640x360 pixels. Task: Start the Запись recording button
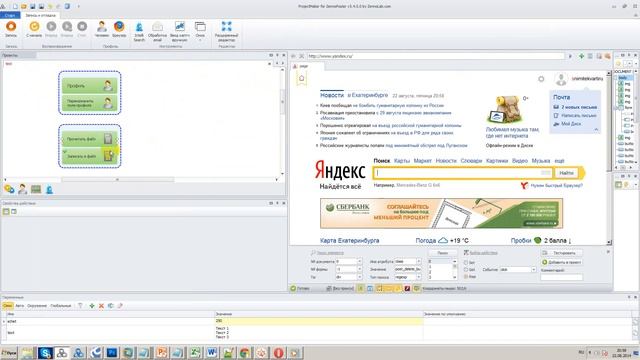point(11,29)
